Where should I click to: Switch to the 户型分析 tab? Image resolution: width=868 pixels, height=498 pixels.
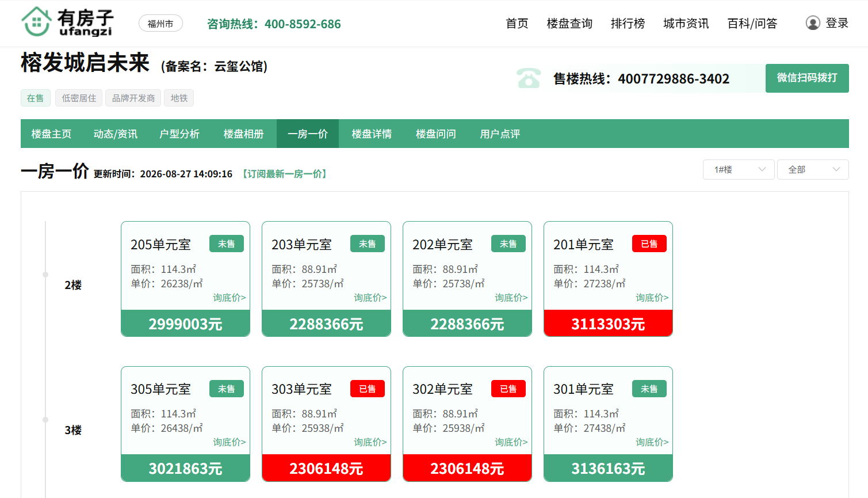179,134
